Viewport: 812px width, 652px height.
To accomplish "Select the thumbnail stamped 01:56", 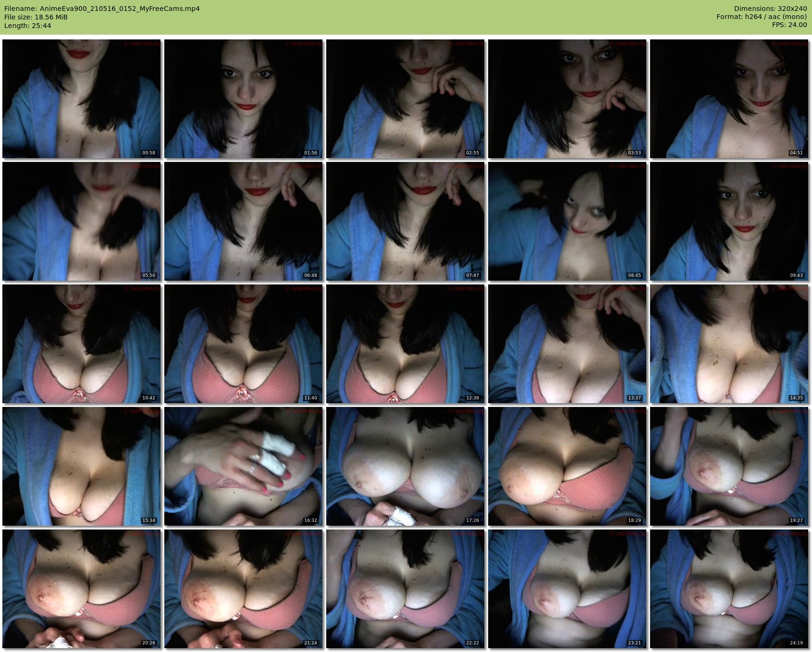I will click(x=244, y=99).
